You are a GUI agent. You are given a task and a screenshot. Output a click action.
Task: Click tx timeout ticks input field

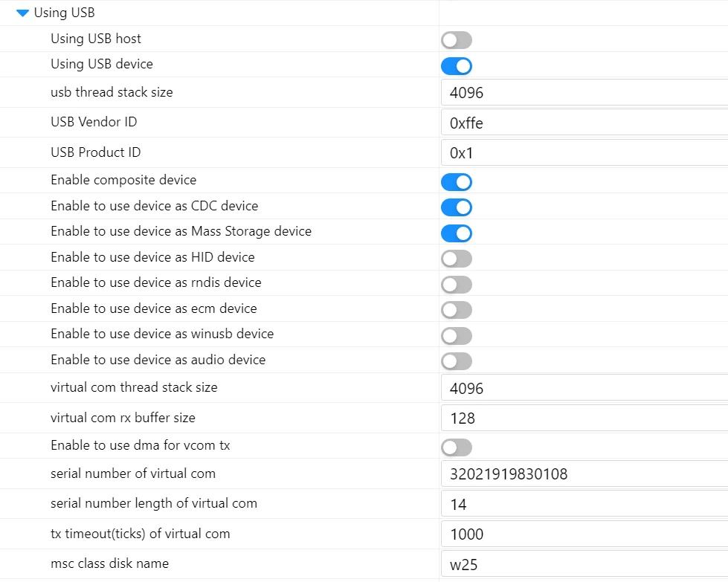click(584, 534)
